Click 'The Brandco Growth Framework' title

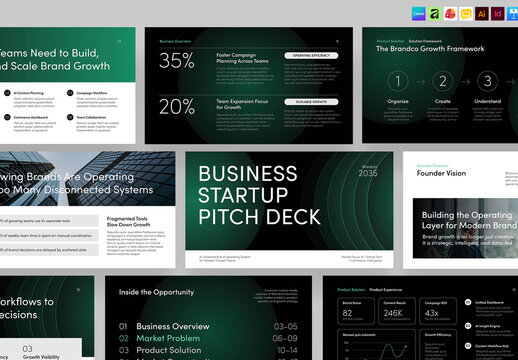point(430,49)
